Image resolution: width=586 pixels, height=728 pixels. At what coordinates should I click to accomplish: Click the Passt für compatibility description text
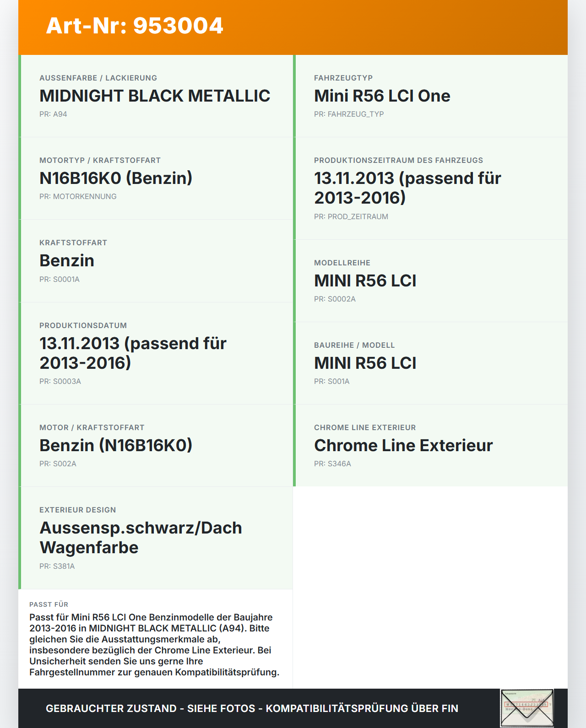[154, 645]
